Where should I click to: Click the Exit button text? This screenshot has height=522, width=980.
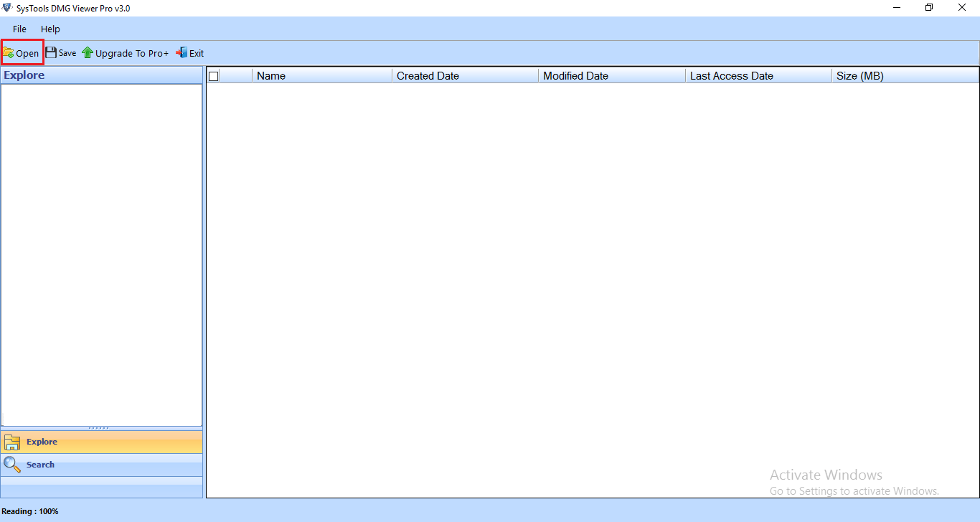pyautogui.click(x=197, y=53)
